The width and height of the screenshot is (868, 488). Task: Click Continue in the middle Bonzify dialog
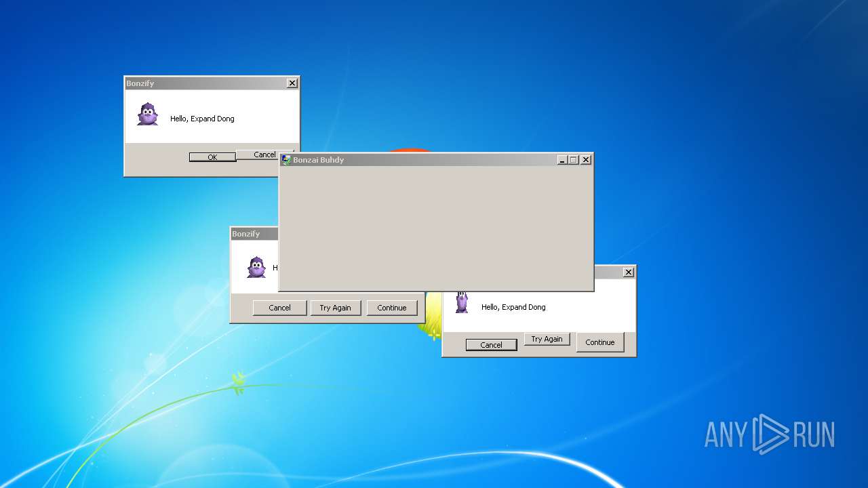(392, 308)
